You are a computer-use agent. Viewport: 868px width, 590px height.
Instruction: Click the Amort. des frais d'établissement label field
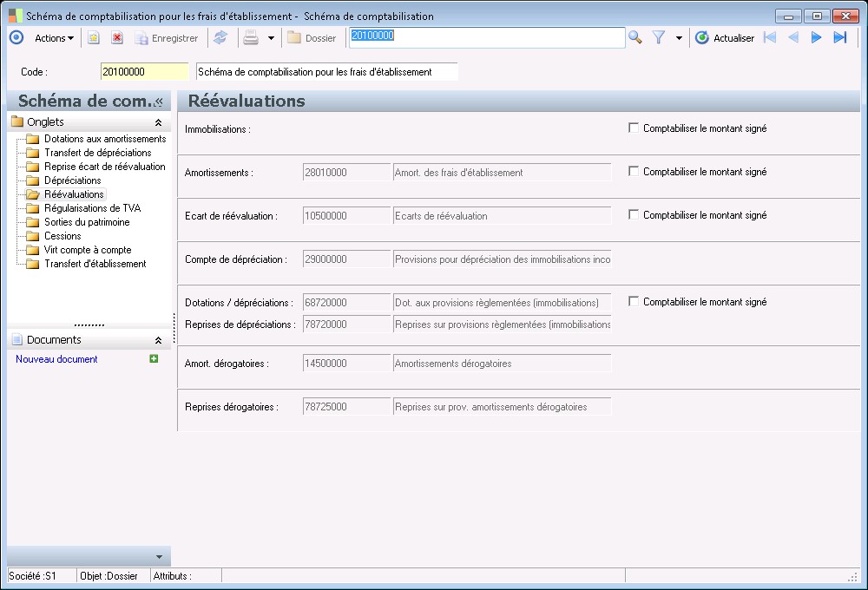(502, 172)
